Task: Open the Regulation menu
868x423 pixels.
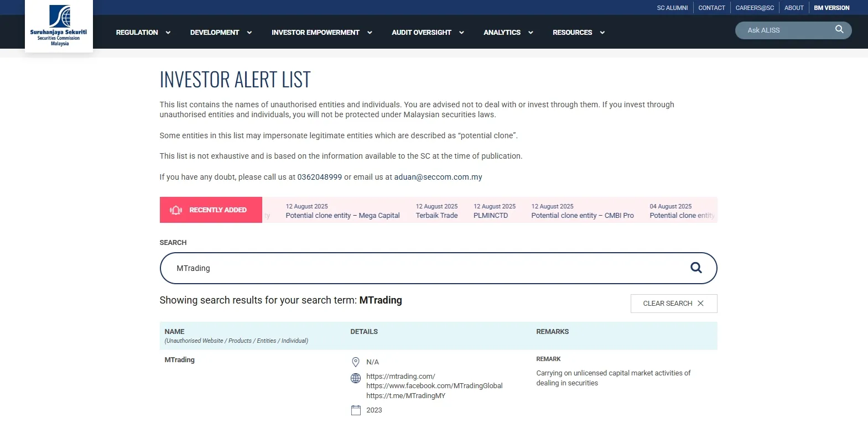Action: click(137, 33)
